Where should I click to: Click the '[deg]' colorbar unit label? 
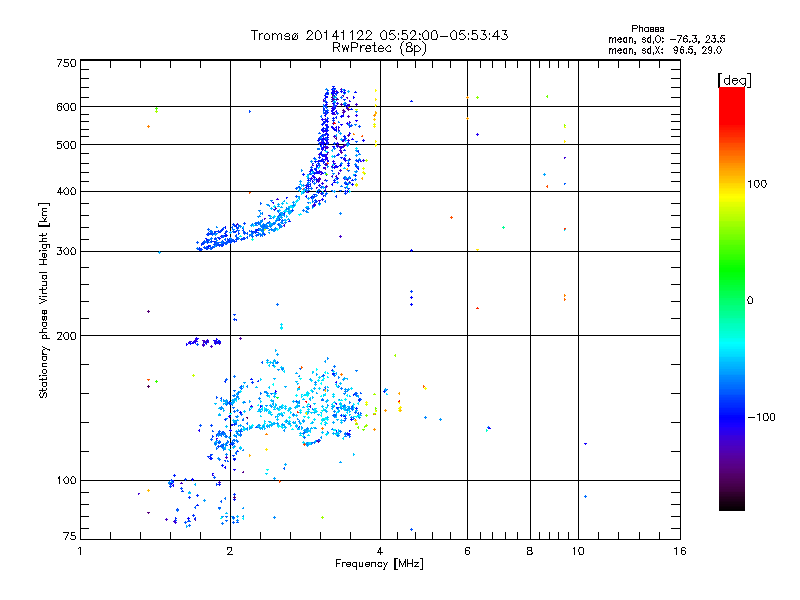coord(734,80)
